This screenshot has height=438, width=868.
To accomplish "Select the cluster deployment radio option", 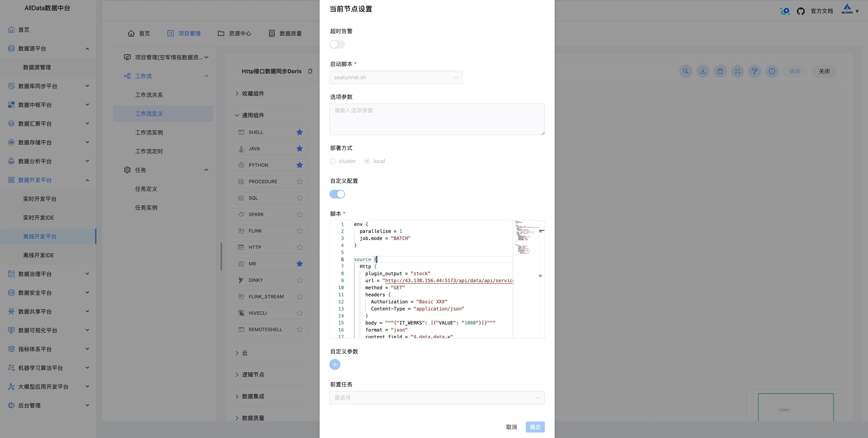I will click(333, 161).
